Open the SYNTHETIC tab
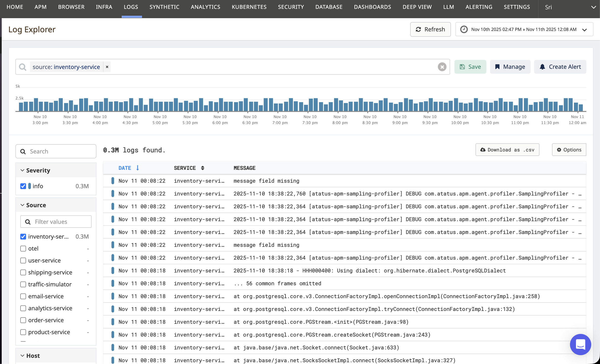Screen dimensions: 600x364 (x=164, y=7)
